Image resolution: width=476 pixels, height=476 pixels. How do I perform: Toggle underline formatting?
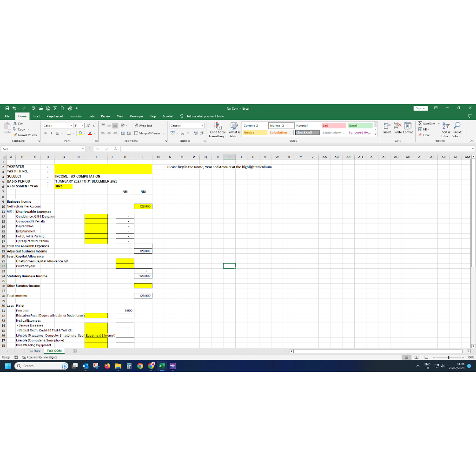tap(57, 133)
